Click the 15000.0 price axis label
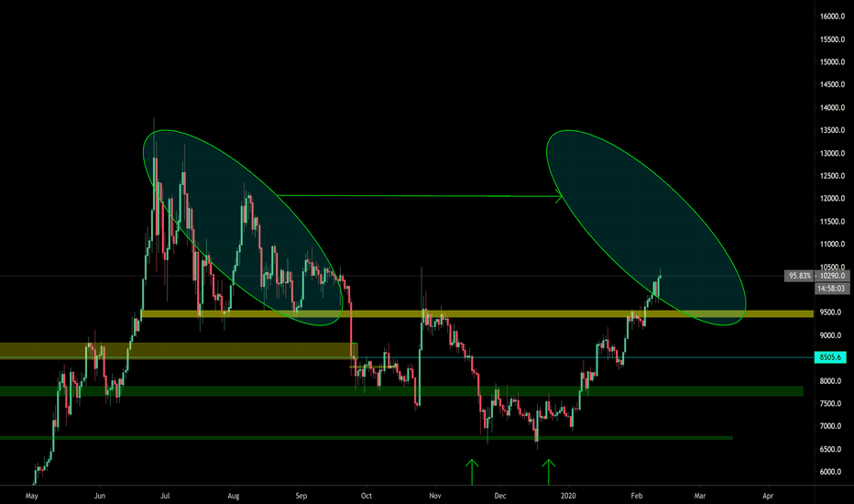854x504 pixels. point(832,62)
